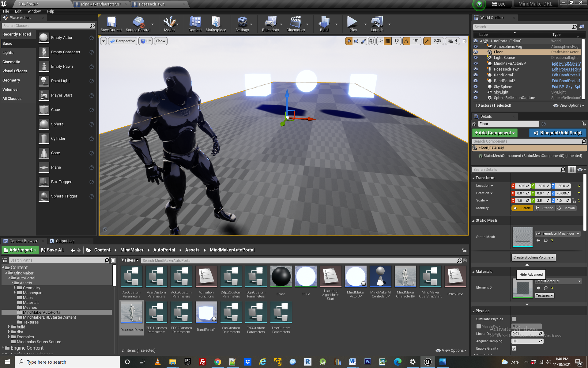The height and width of the screenshot is (368, 588).
Task: Open the Add Component dropdown
Action: 495,133
